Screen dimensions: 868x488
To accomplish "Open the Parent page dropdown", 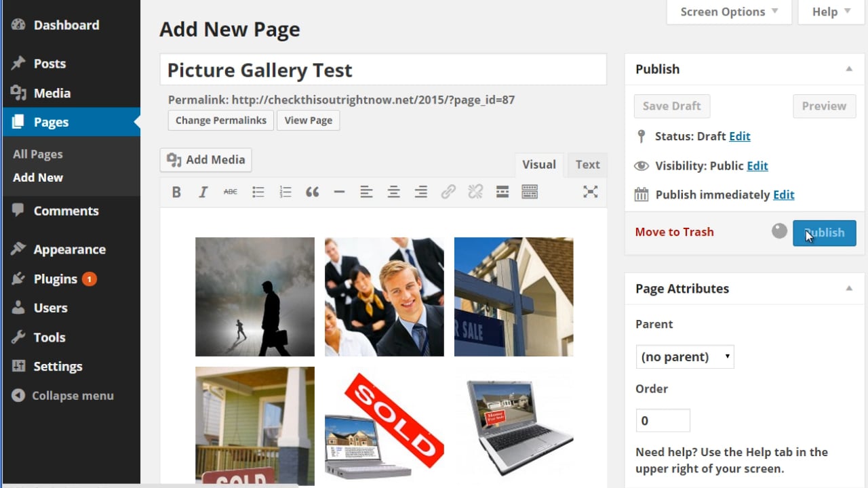I will 684,356.
